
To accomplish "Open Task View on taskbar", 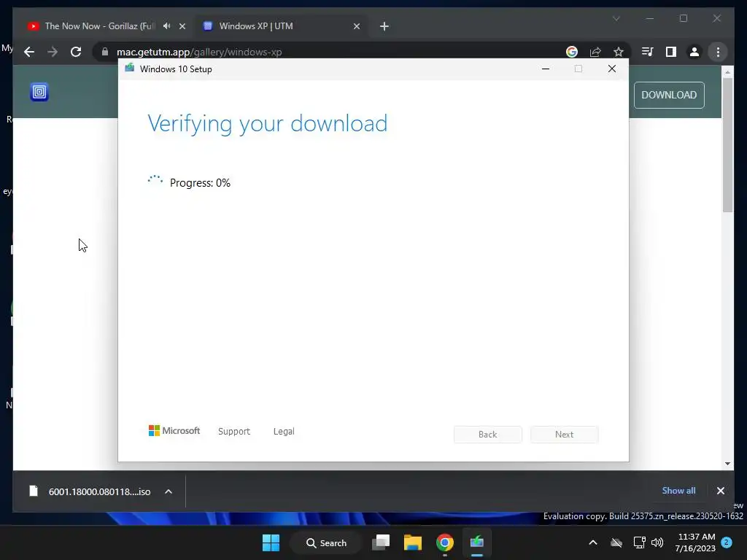I will [381, 542].
